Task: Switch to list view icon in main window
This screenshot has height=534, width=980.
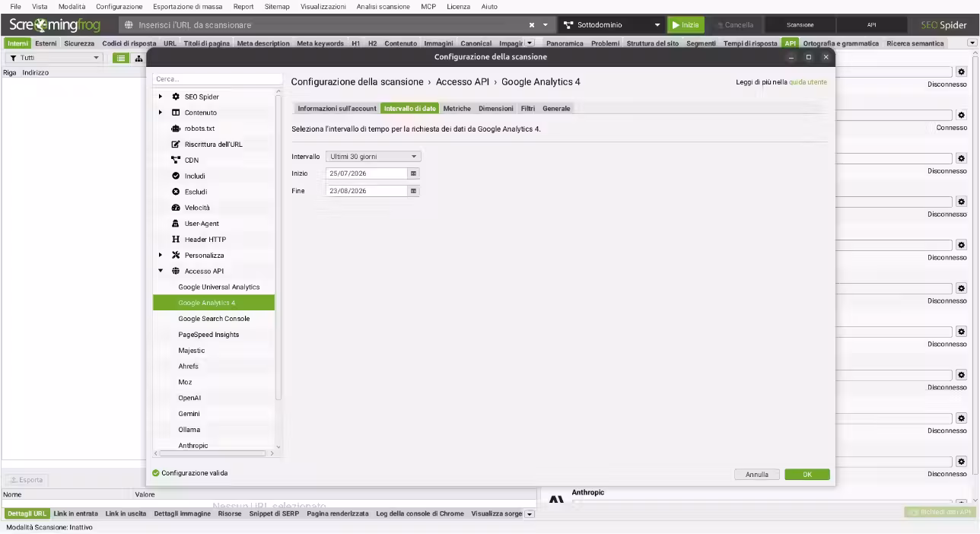Action: pos(120,58)
